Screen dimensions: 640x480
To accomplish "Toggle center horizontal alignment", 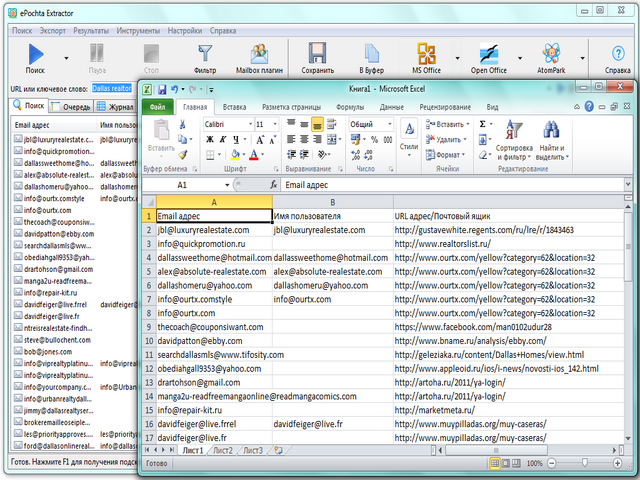I will tap(304, 140).
